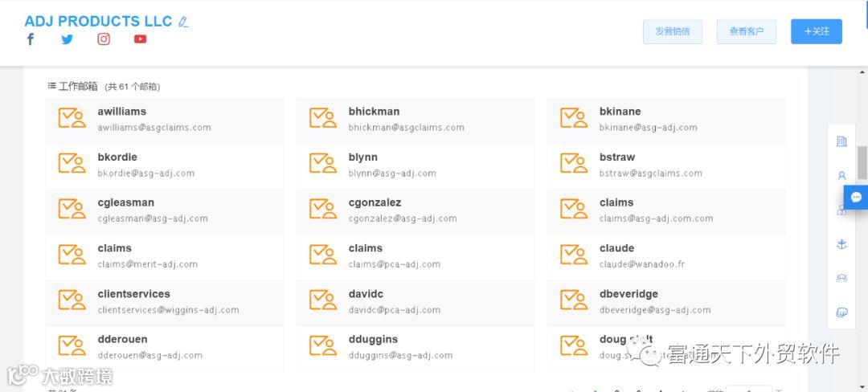Click the name clientservices in its card

click(x=134, y=293)
